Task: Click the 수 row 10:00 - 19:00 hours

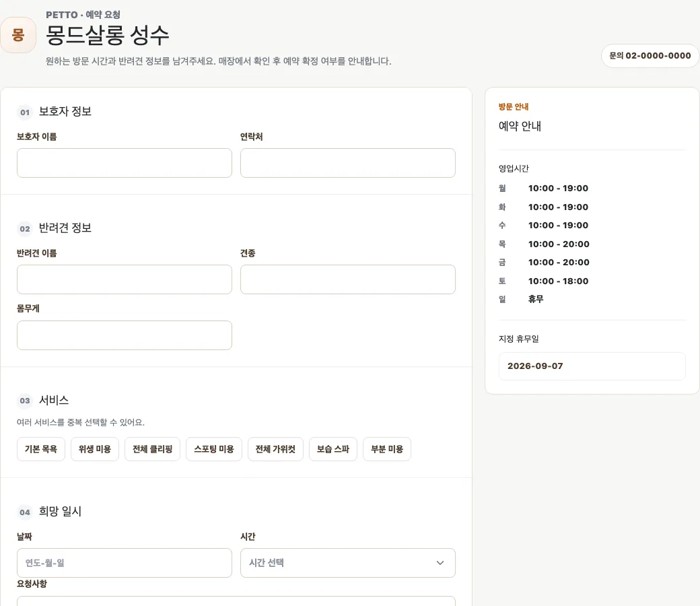Action: 558,226
